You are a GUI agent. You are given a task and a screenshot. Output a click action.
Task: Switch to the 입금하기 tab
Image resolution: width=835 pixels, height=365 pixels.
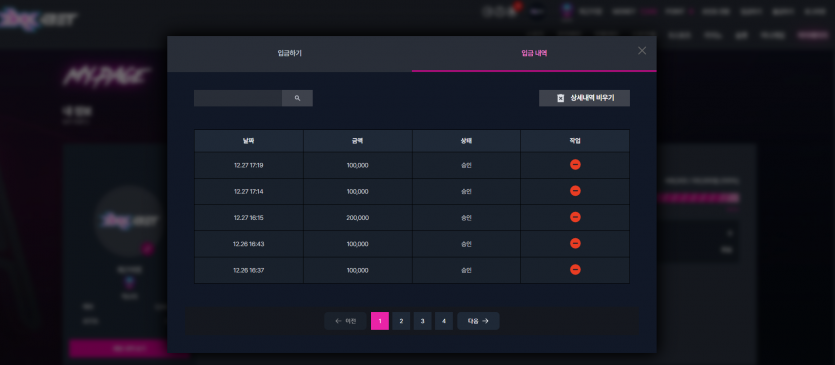click(290, 53)
